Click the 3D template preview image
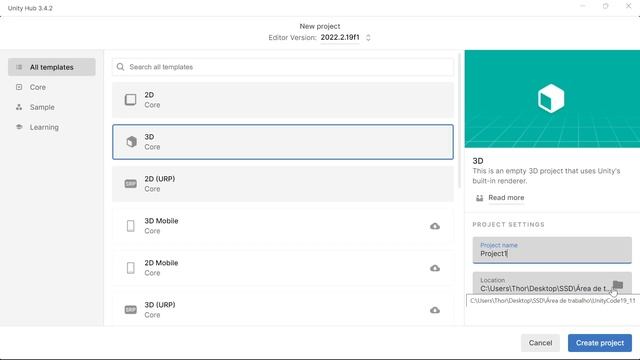This screenshot has height=360, width=640. coord(552,99)
